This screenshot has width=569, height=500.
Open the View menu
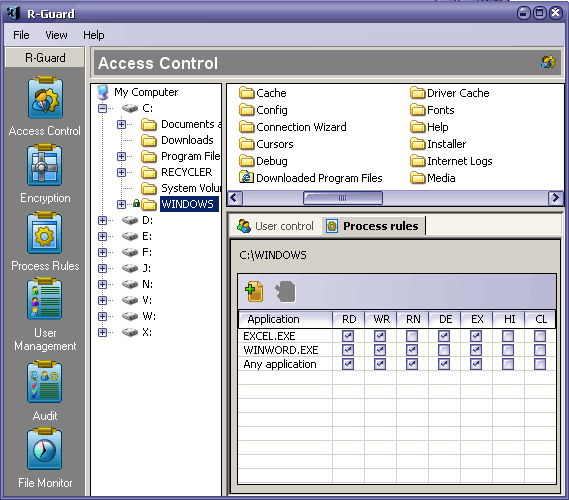[56, 35]
